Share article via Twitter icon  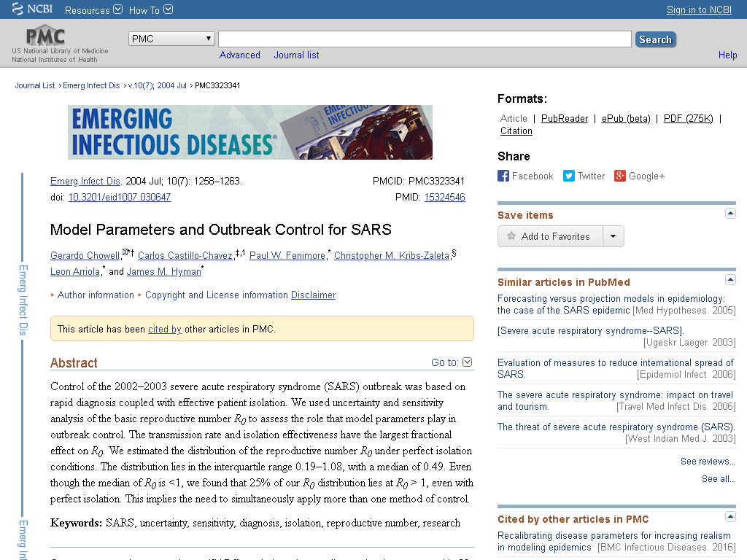[x=569, y=176]
